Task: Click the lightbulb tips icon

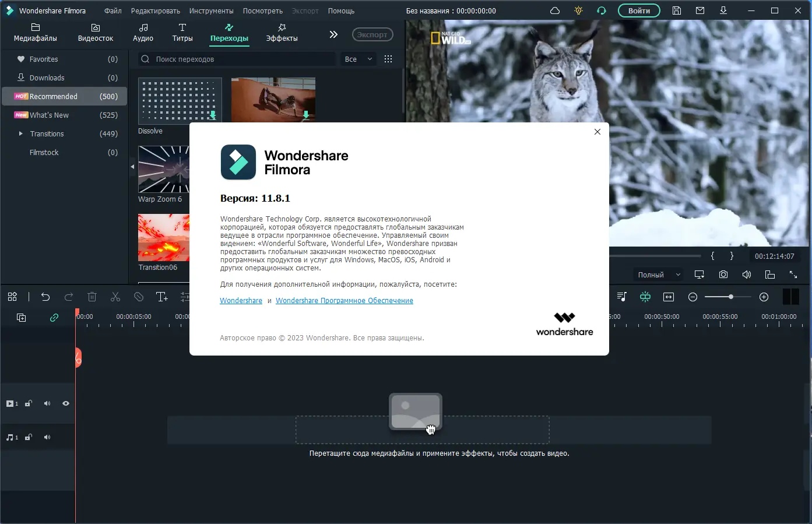Action: (x=578, y=10)
